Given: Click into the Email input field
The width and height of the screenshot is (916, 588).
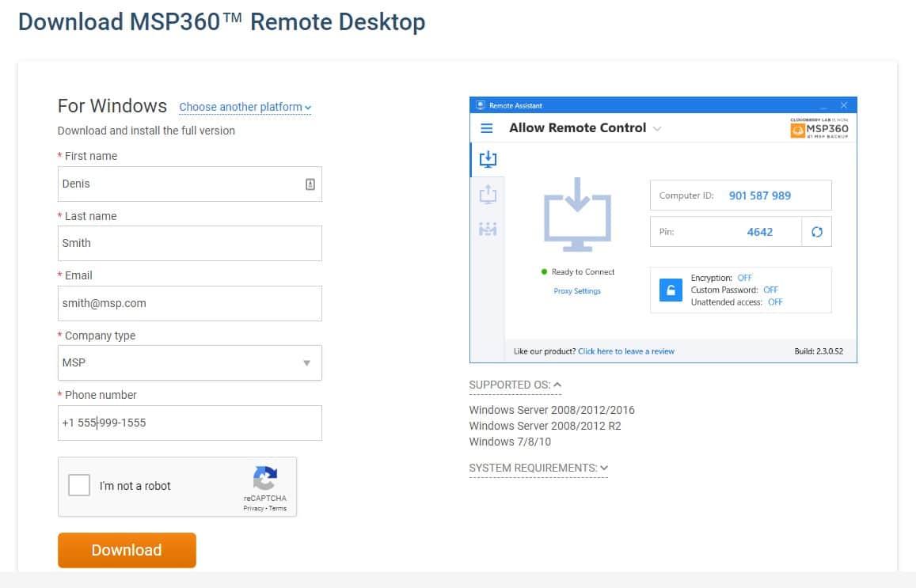Looking at the screenshot, I should (x=190, y=303).
